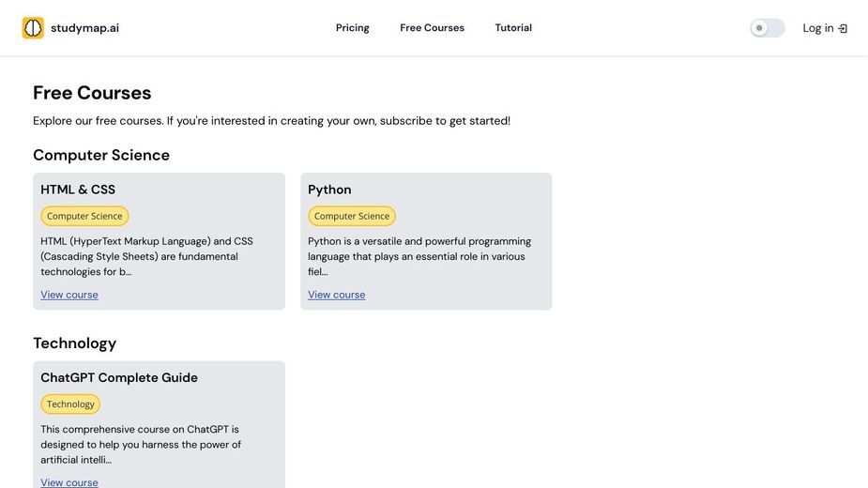
Task: Click the studymap.ai brand name
Action: pyautogui.click(x=84, y=28)
